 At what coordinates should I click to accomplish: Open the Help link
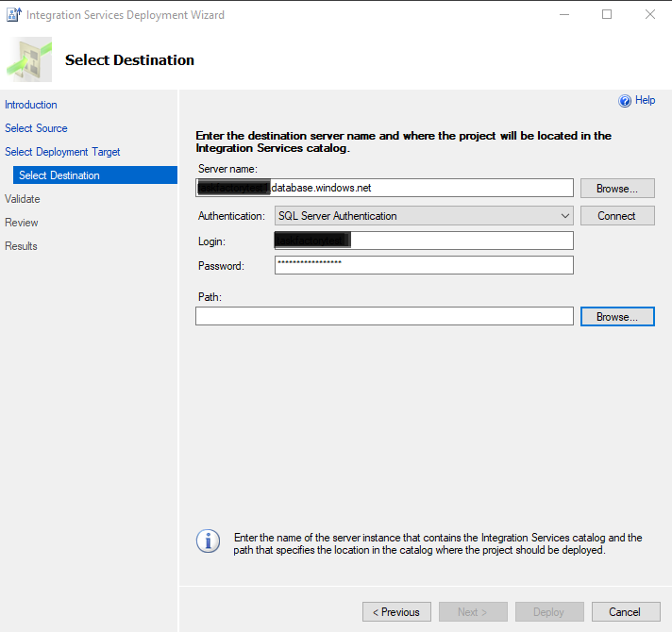click(645, 100)
